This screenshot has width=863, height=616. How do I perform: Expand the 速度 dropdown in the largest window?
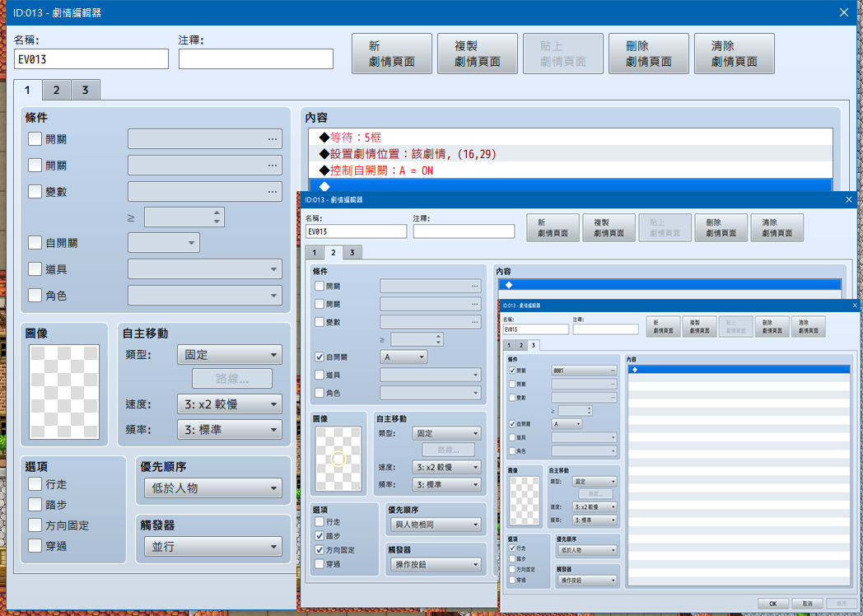click(230, 404)
